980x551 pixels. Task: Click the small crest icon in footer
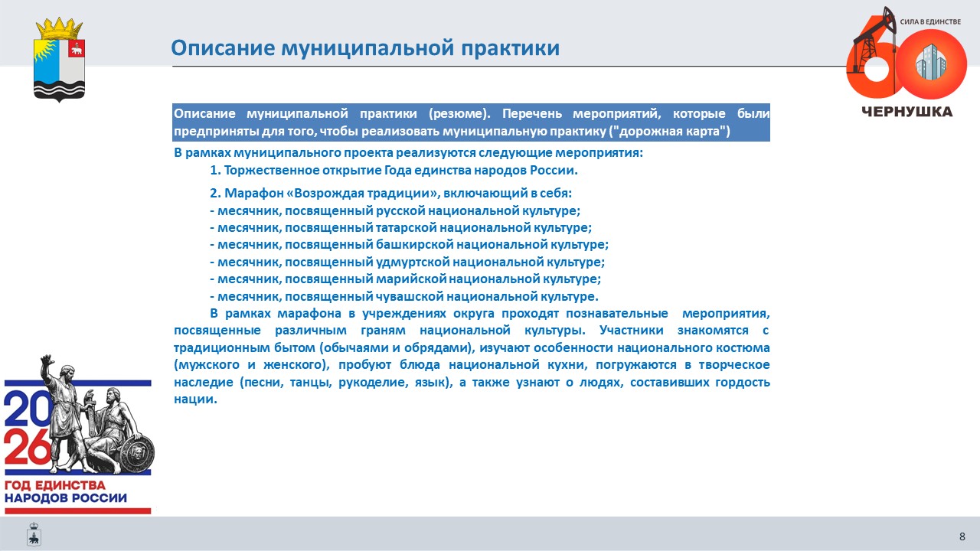(x=34, y=533)
